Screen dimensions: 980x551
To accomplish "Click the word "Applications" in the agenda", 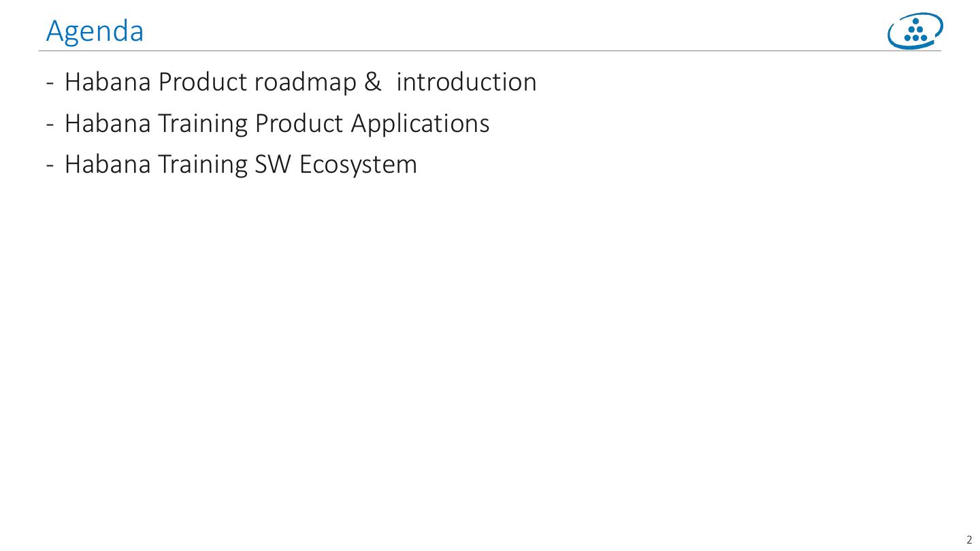I will click(x=420, y=124).
